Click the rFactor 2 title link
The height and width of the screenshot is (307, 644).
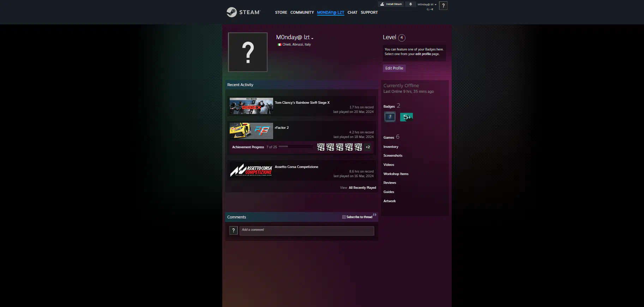(282, 128)
